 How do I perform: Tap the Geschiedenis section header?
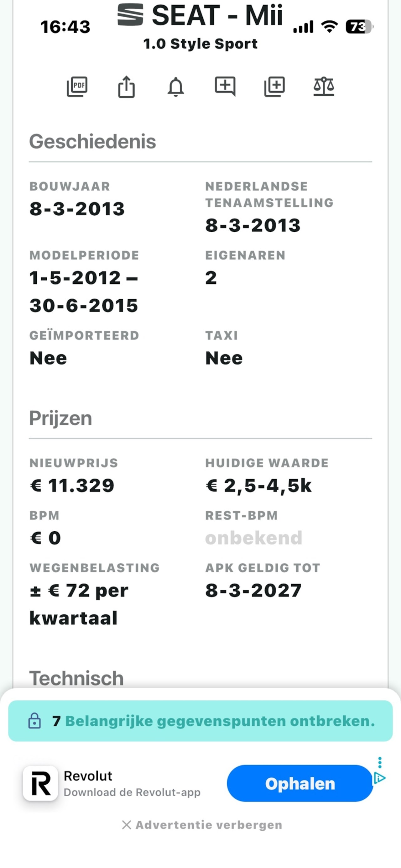pos(93,141)
